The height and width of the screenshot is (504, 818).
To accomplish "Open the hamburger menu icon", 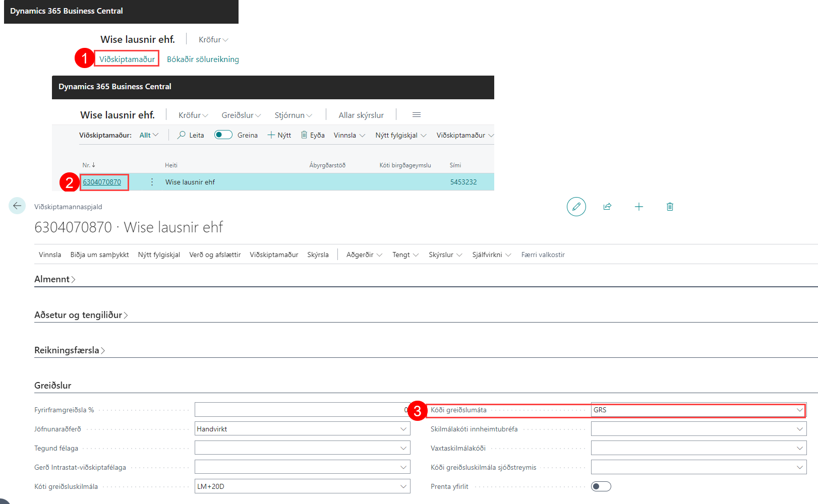I will (416, 115).
